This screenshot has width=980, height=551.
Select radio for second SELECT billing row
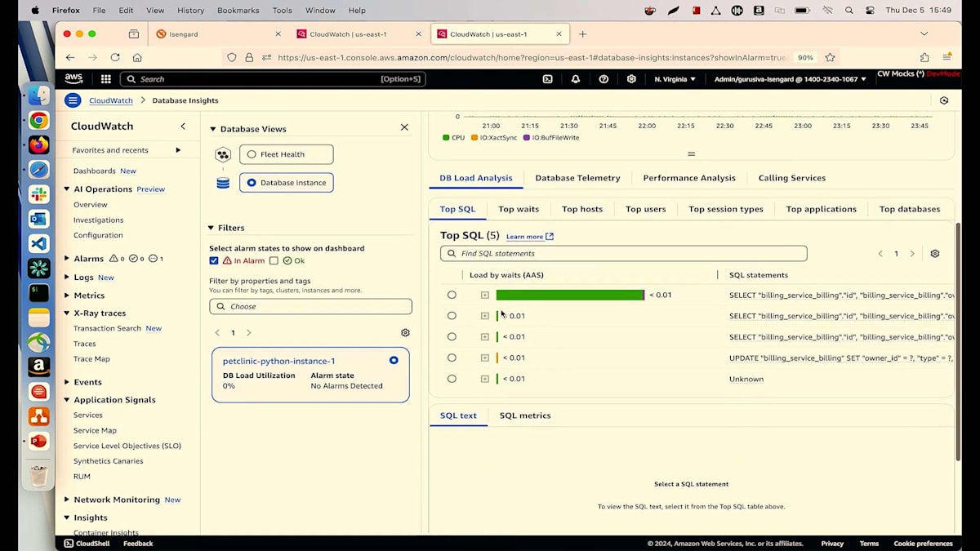(452, 316)
